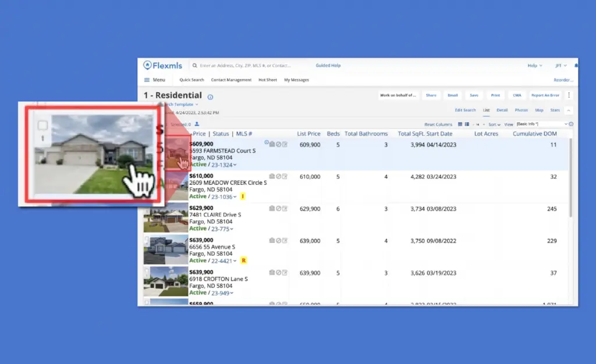Image resolution: width=596 pixels, height=364 pixels.
Task: Click the info icon beside 1 - Residential
Action: tap(210, 97)
